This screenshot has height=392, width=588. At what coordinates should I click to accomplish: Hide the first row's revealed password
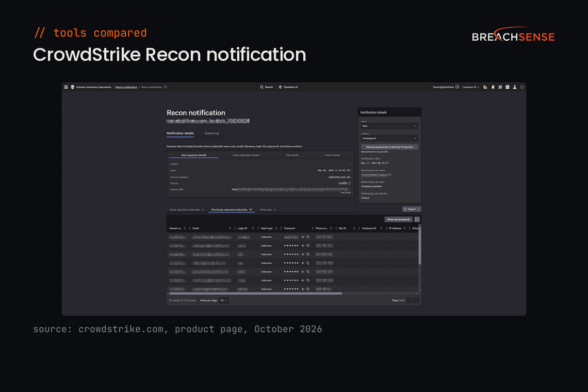(303, 237)
